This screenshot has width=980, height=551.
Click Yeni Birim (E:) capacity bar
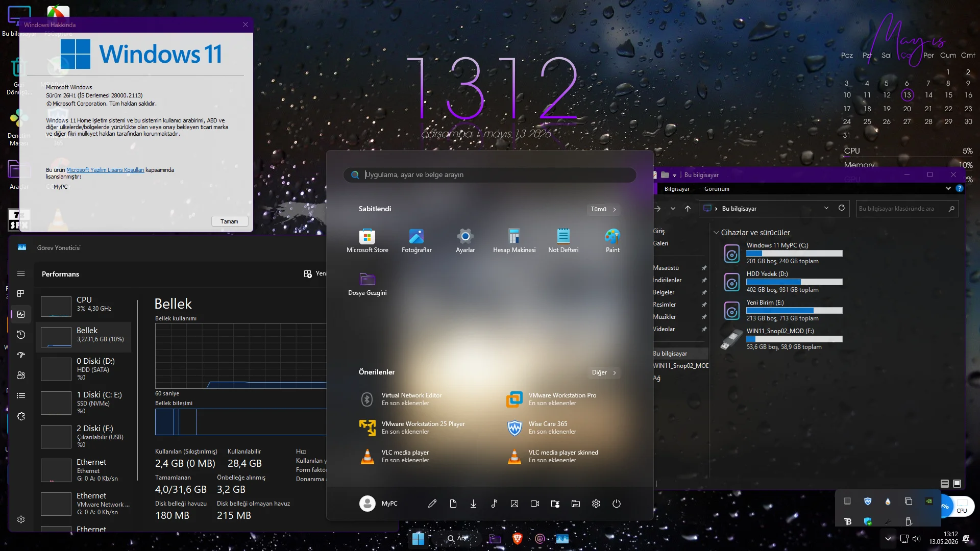794,310
